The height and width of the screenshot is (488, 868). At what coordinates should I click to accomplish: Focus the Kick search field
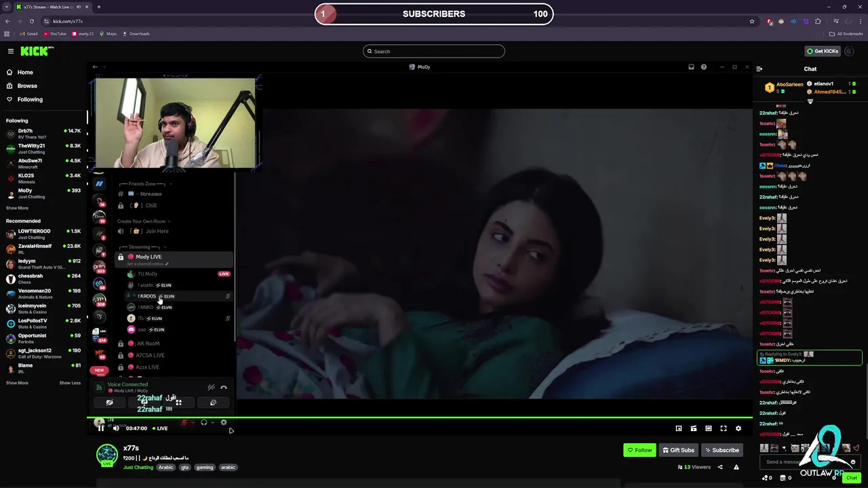point(434,52)
